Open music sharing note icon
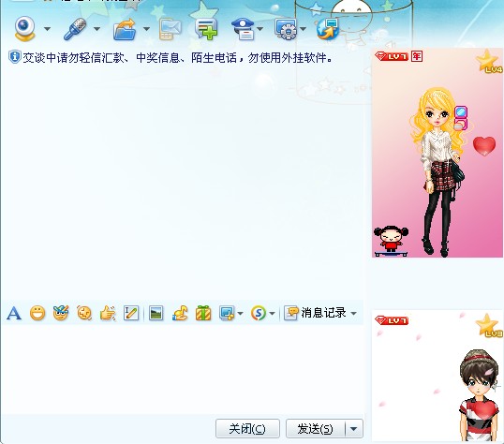This screenshot has width=504, height=444. [x=180, y=313]
